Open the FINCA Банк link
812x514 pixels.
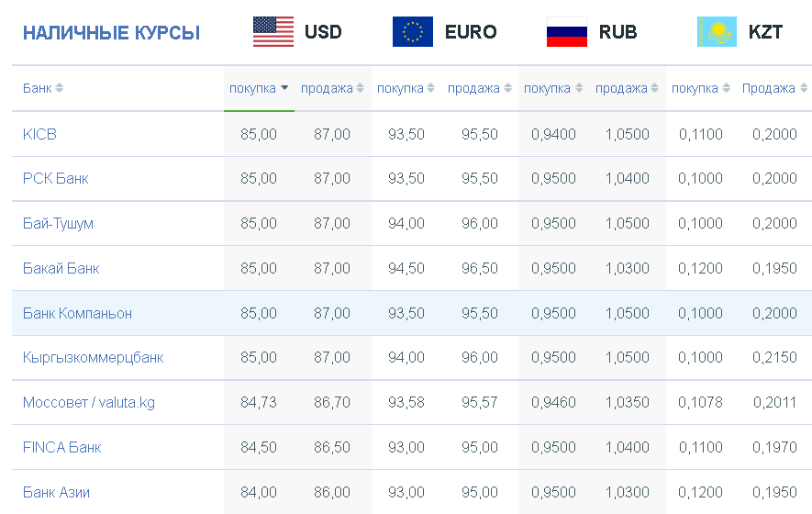pos(62,447)
